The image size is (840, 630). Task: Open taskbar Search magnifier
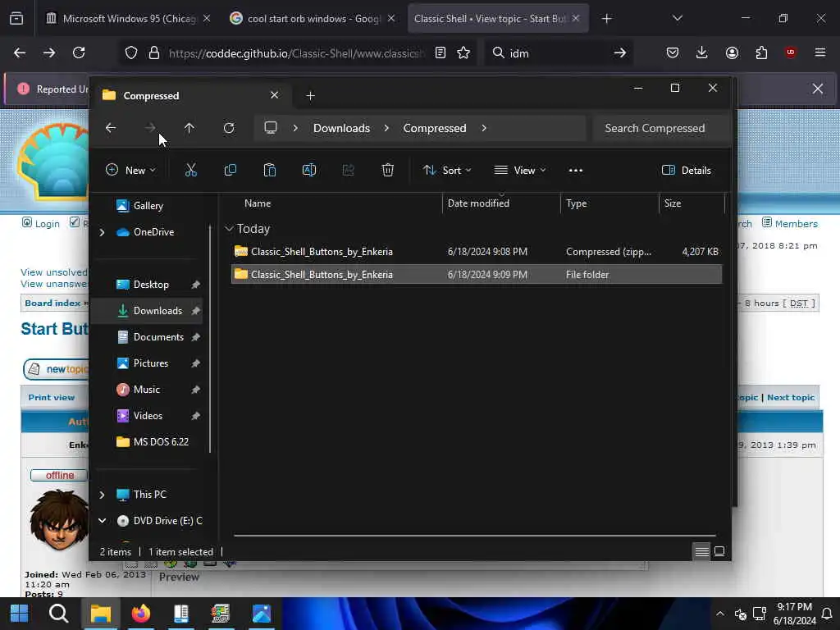click(x=58, y=614)
